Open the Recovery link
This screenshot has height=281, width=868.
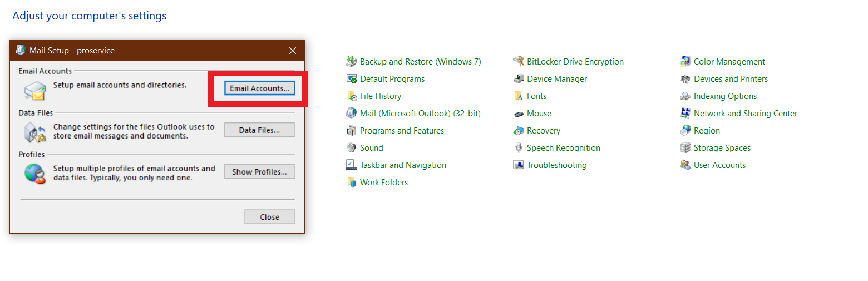[x=544, y=130]
